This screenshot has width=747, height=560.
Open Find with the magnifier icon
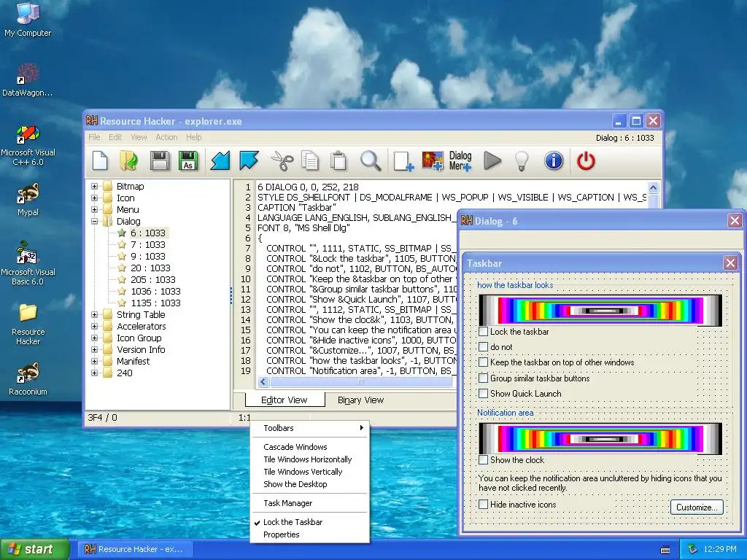pos(371,160)
